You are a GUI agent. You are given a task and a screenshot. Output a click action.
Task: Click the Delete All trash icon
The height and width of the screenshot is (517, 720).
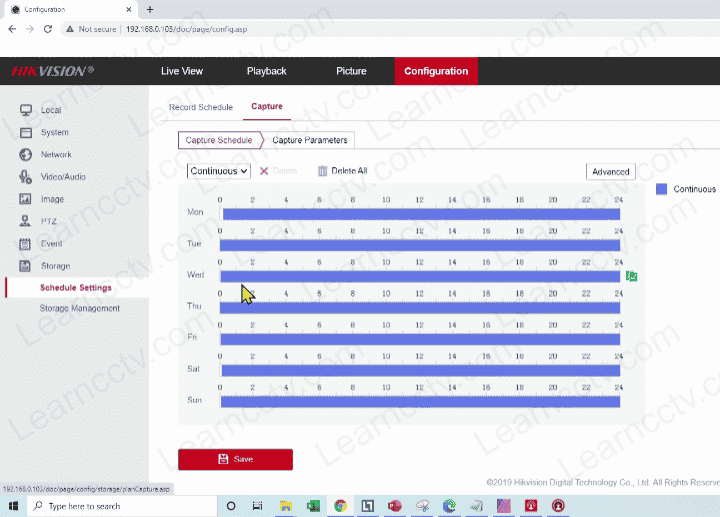[x=323, y=171]
